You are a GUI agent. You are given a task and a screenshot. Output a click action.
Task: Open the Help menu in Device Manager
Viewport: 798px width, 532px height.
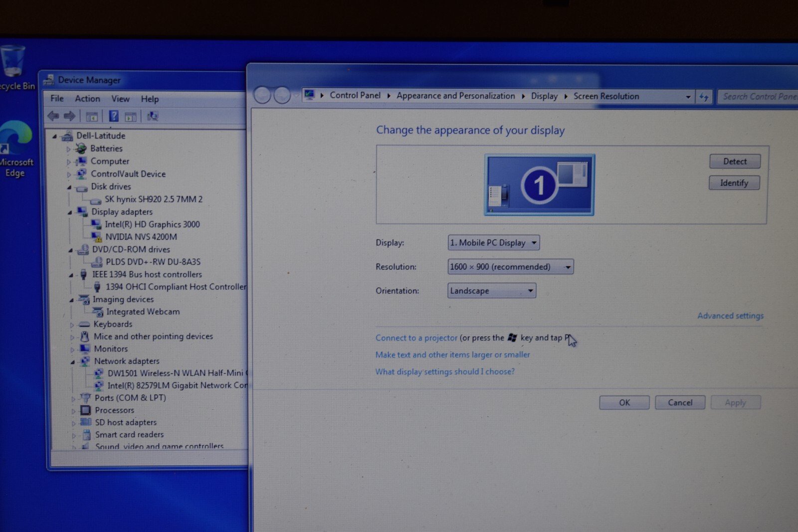150,99
